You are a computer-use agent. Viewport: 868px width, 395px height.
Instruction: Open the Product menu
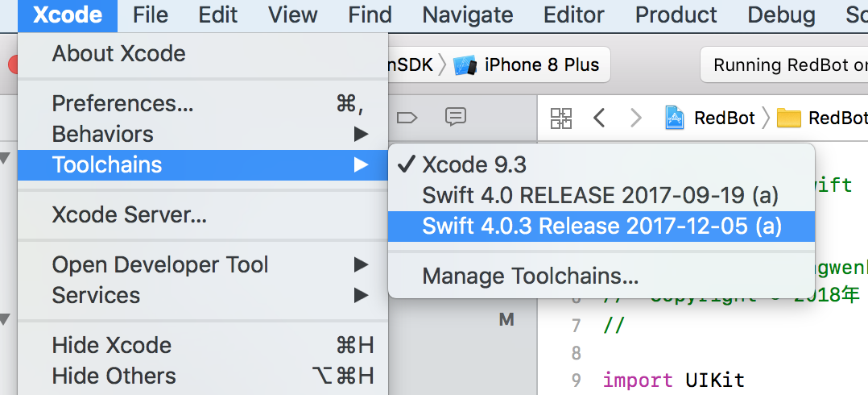pyautogui.click(x=676, y=15)
